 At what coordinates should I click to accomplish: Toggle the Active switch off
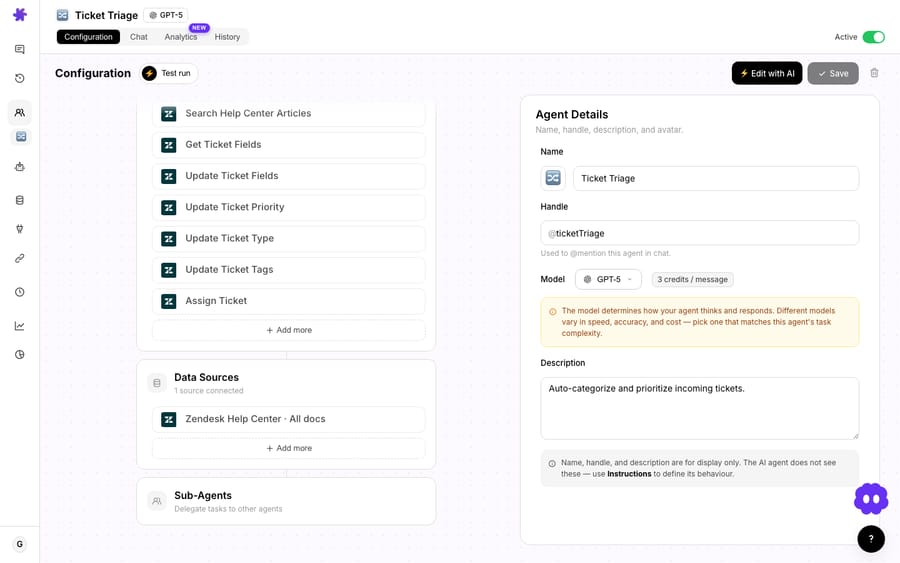[x=874, y=37]
